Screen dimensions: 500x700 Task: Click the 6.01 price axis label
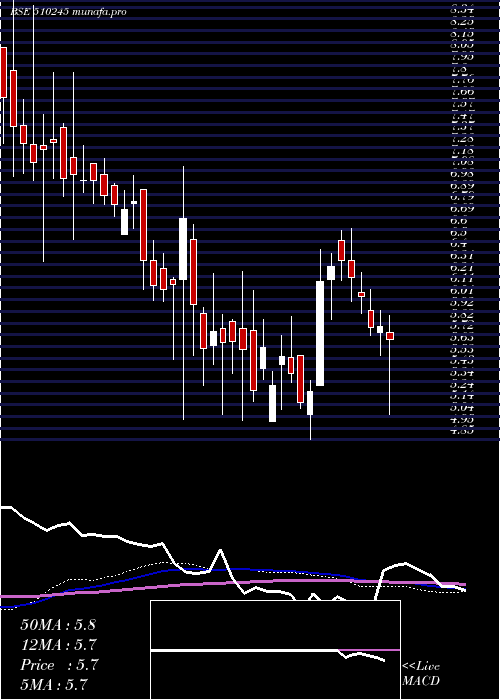click(462, 291)
